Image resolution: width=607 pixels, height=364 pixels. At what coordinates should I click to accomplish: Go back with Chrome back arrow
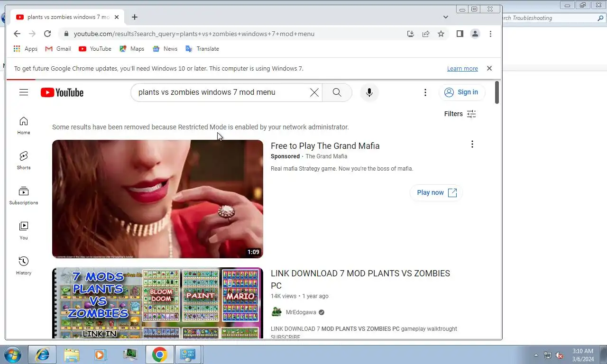pos(17,34)
